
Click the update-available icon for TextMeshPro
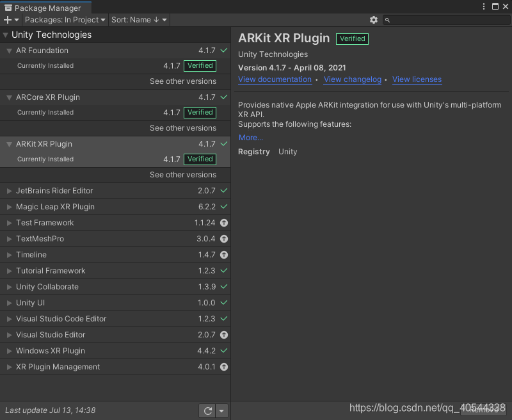click(x=223, y=239)
